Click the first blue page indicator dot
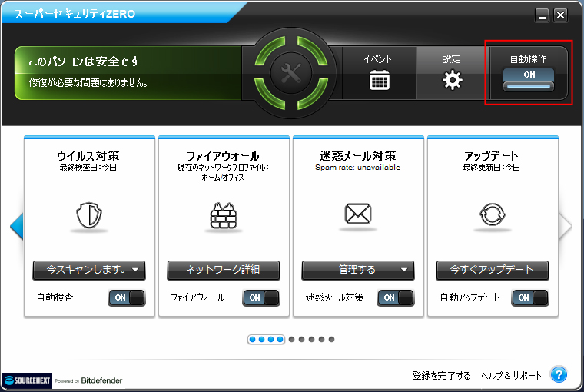 pyautogui.click(x=253, y=339)
